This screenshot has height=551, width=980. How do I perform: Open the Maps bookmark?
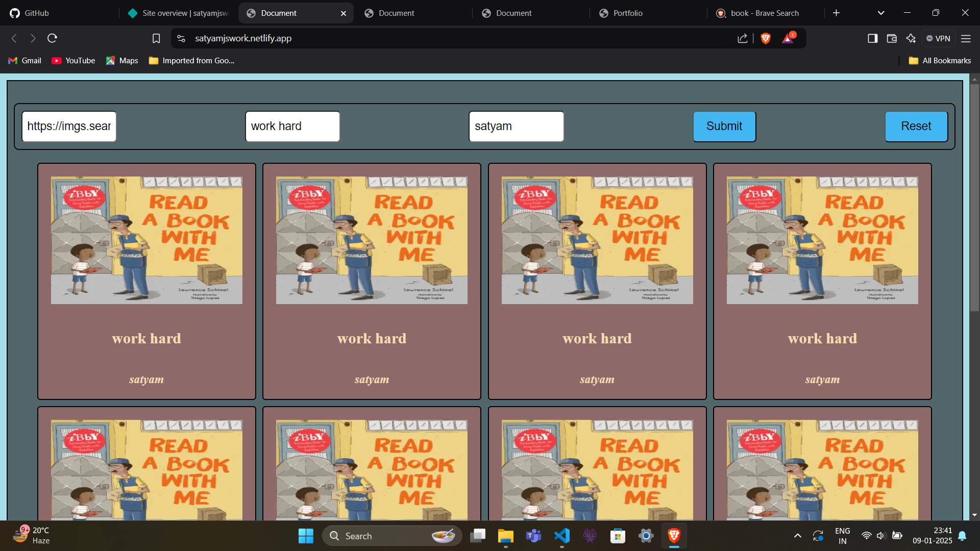point(122,61)
